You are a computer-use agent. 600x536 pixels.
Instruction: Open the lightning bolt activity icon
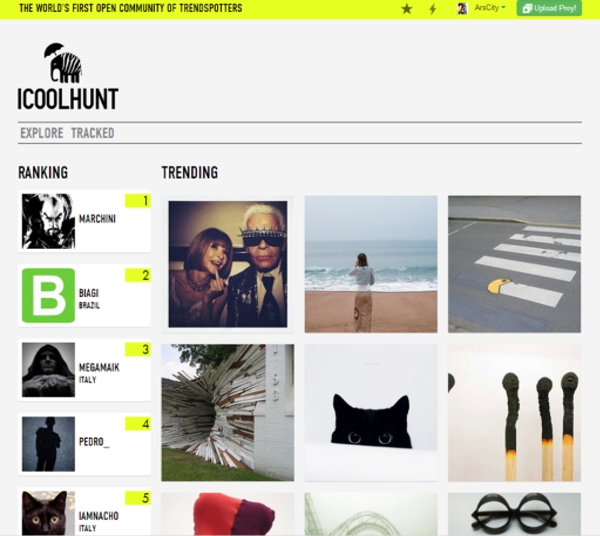tap(433, 8)
